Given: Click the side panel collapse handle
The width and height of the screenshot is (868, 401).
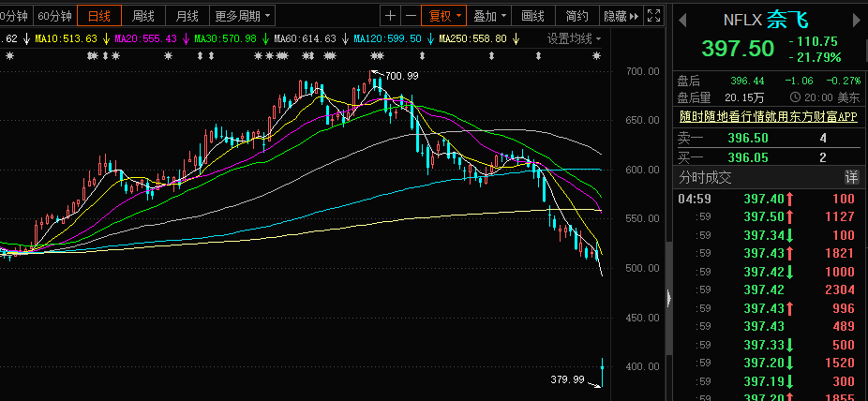Looking at the screenshot, I should tap(668, 298).
